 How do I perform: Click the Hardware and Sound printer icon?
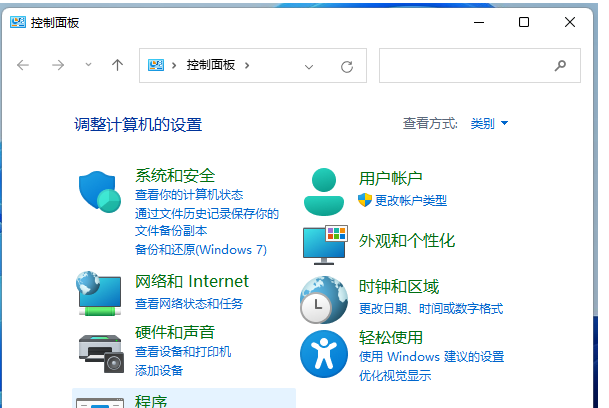101,354
